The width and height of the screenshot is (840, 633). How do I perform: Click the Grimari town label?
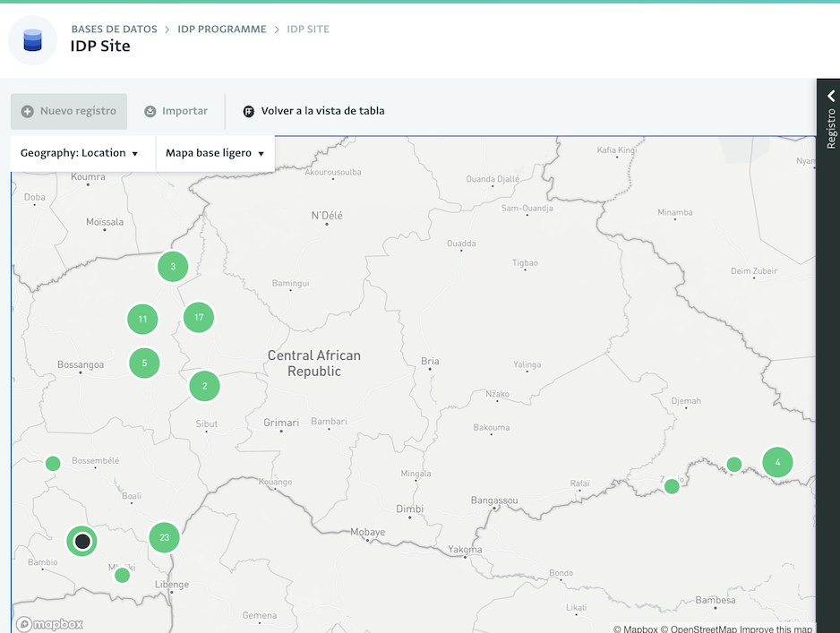[281, 423]
